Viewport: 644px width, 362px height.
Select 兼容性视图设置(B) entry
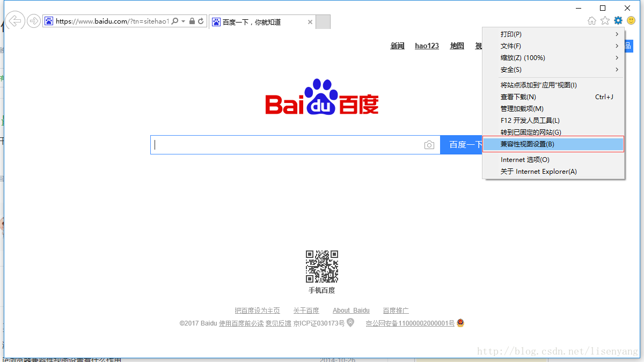pyautogui.click(x=553, y=144)
